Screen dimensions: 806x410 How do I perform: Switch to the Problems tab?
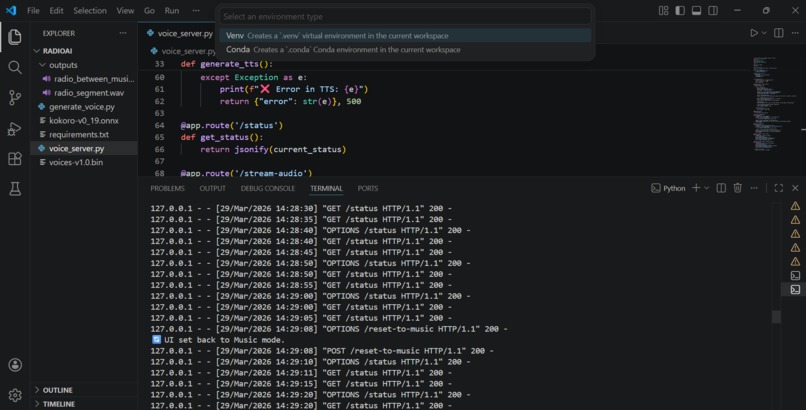point(168,189)
